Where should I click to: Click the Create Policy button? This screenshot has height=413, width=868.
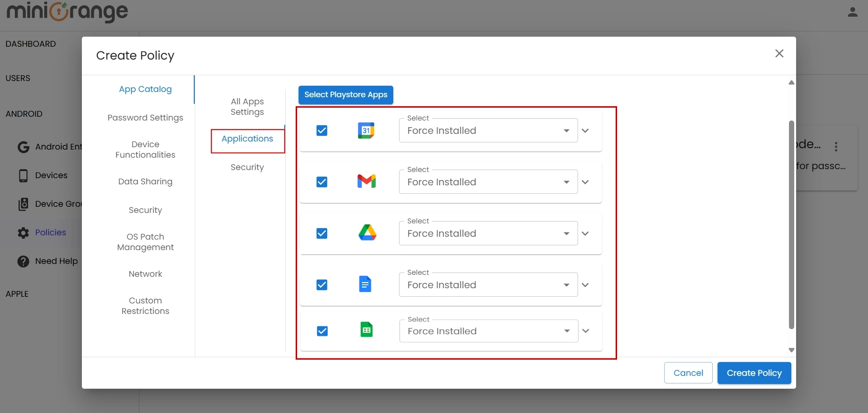click(754, 373)
